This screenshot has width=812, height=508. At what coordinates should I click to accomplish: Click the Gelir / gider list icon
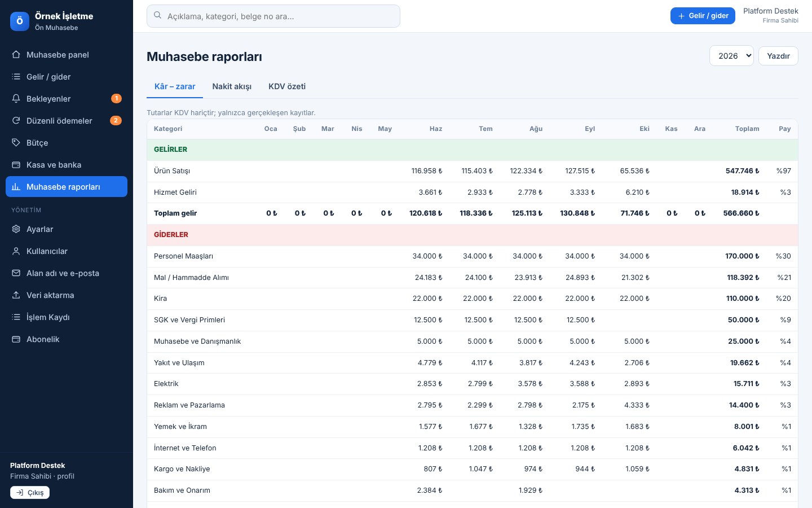16,77
